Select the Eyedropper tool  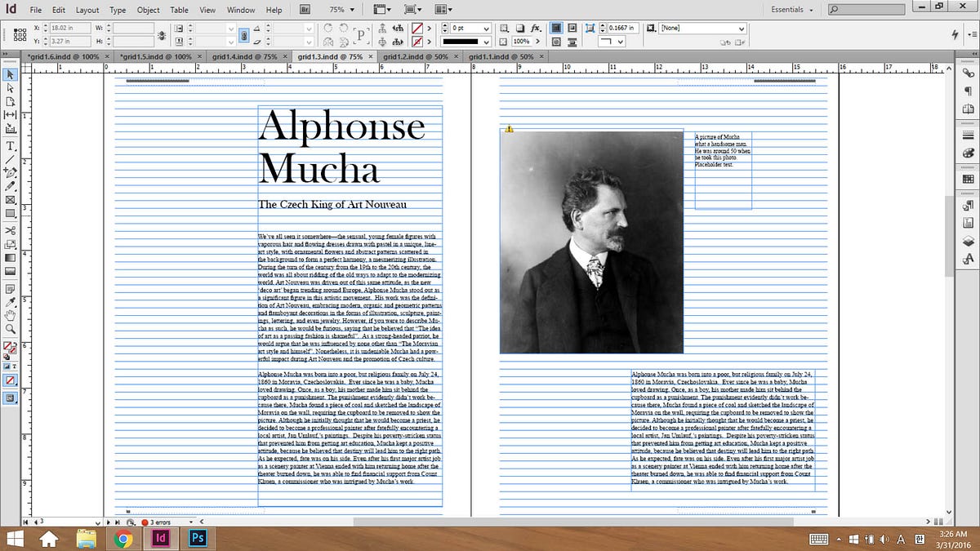11,302
